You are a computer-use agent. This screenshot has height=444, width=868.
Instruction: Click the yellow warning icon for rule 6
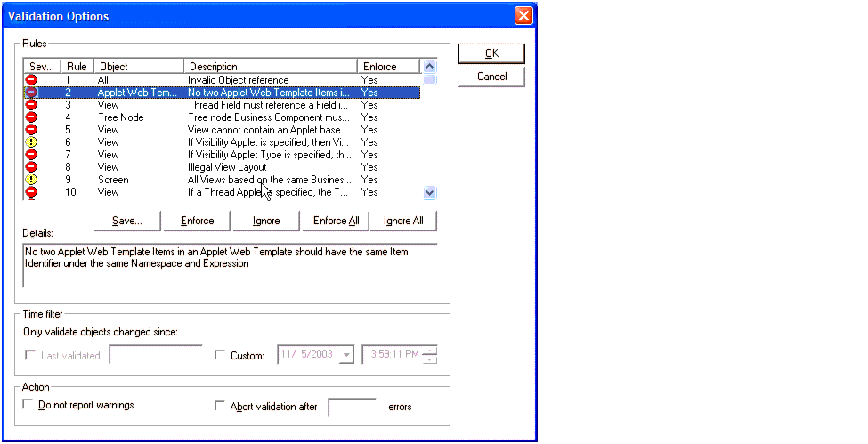[x=31, y=142]
